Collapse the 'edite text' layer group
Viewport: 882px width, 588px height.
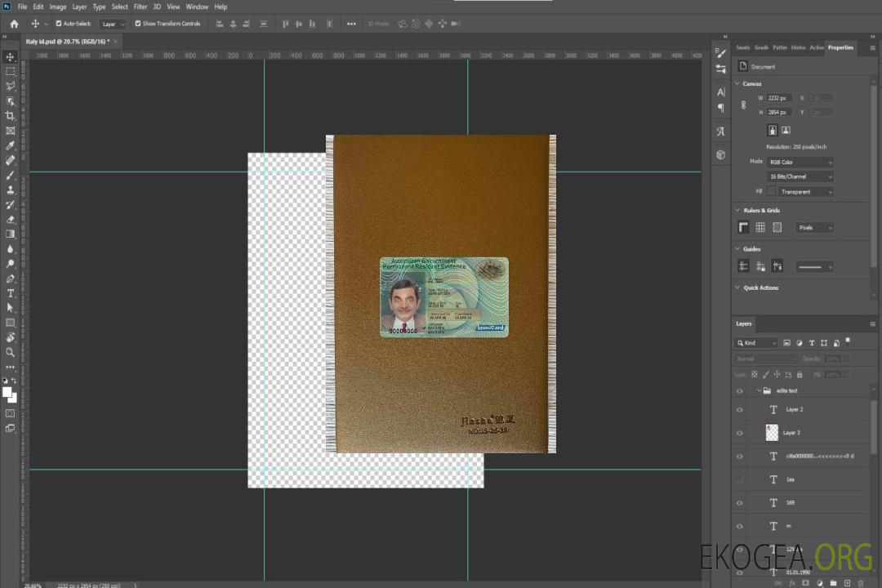tap(759, 390)
